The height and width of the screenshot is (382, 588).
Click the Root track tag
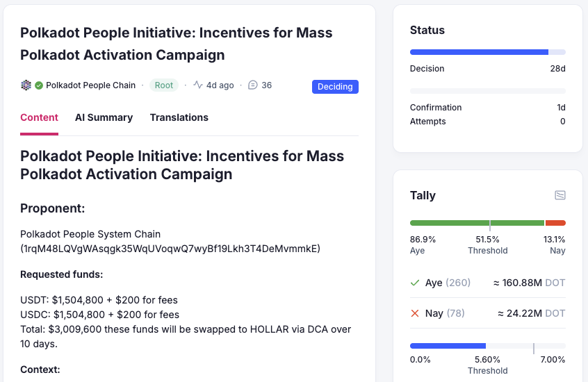click(164, 85)
